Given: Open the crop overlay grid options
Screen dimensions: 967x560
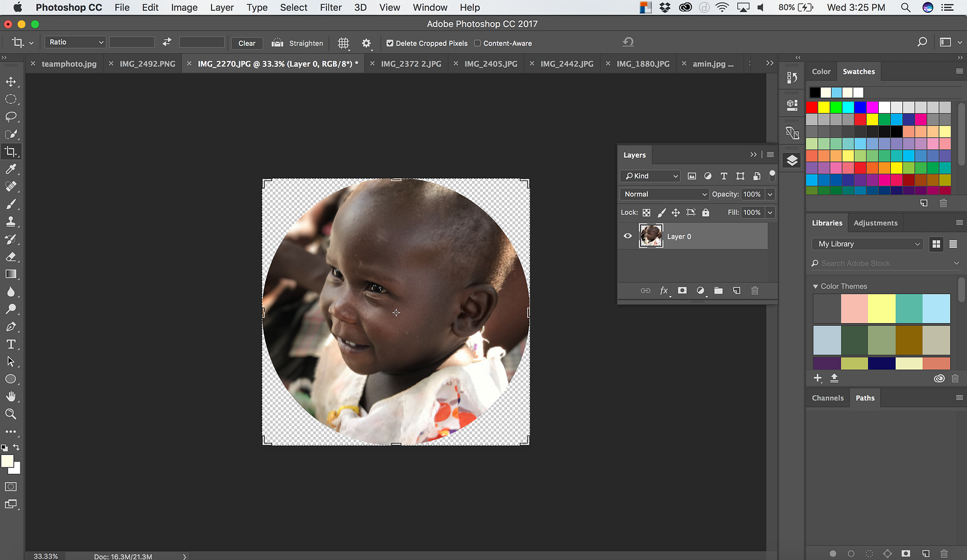Looking at the screenshot, I should point(343,43).
